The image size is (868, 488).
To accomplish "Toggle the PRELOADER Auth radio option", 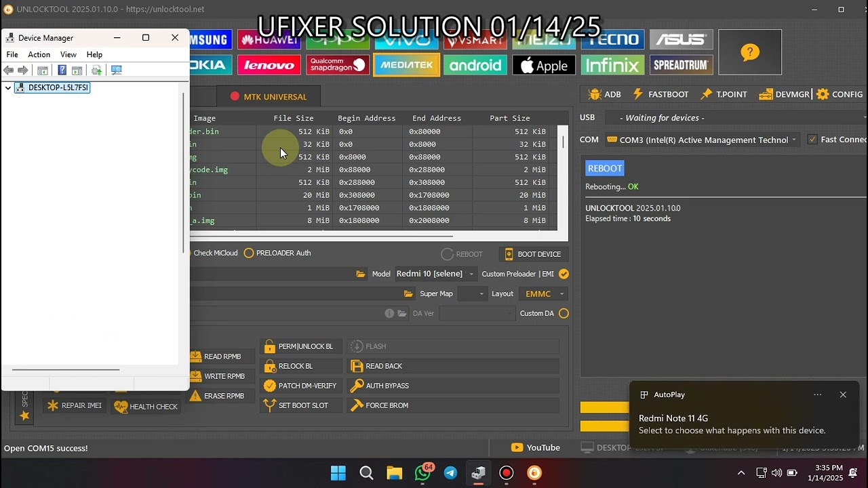I will coord(277,253).
